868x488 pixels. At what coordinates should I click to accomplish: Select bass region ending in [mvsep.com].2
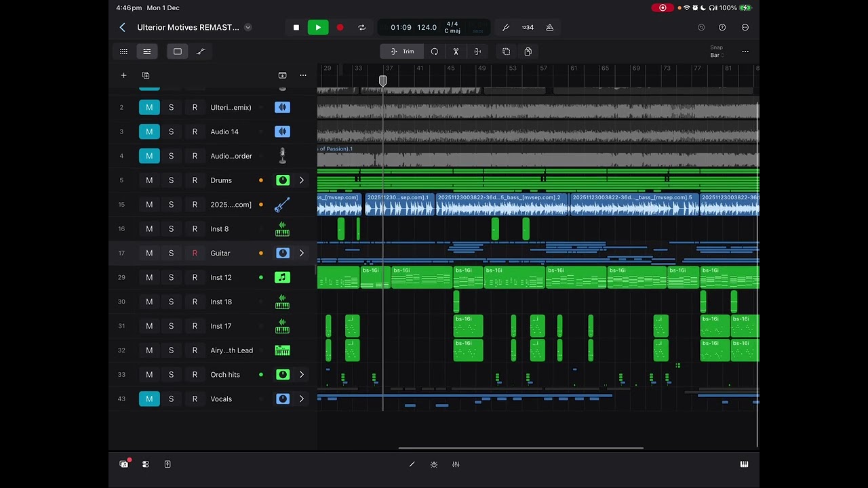502,205
